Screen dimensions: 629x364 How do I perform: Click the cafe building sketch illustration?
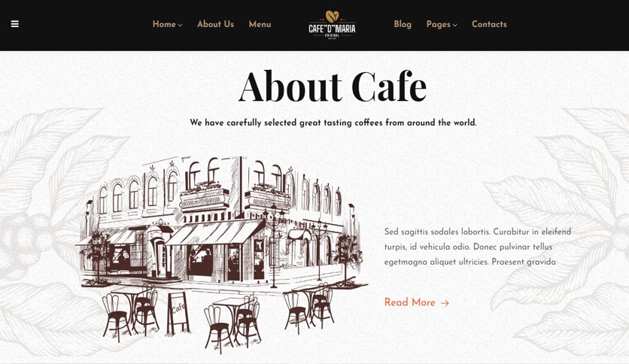(222, 254)
